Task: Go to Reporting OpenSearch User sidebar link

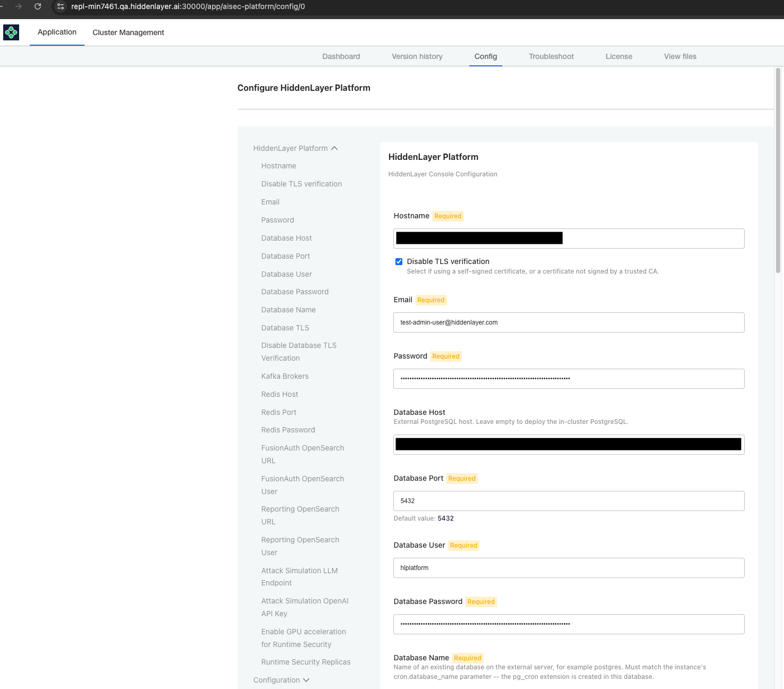Action: click(300, 546)
